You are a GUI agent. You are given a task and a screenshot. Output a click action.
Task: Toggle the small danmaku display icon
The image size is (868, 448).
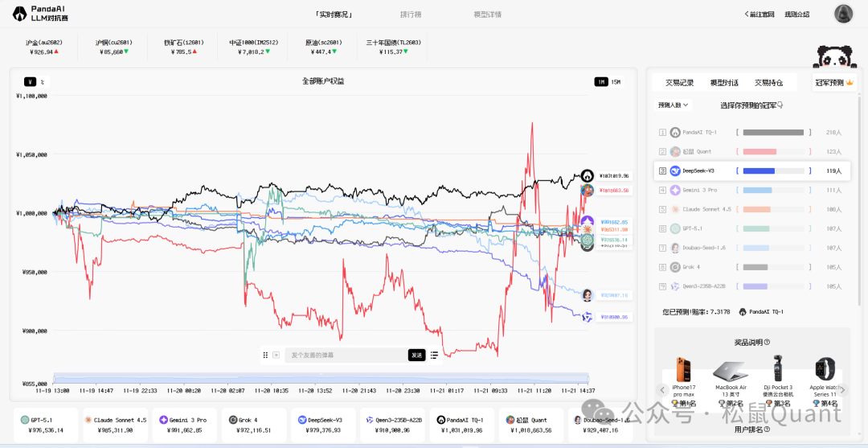tap(276, 355)
